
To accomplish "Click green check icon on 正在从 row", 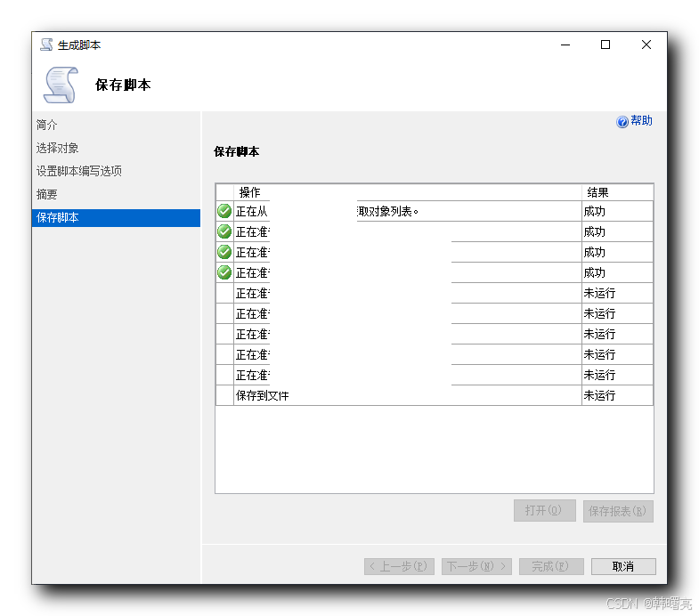I will pyautogui.click(x=224, y=211).
